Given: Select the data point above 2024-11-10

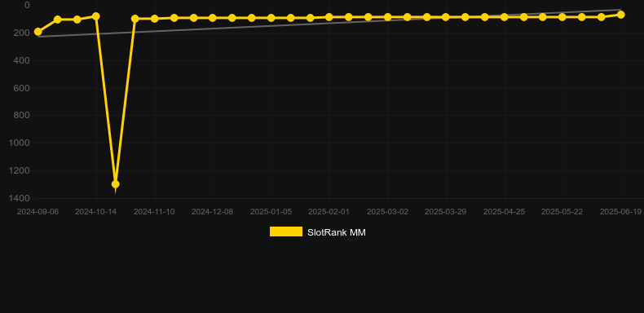Looking at the screenshot, I should 154,19.
